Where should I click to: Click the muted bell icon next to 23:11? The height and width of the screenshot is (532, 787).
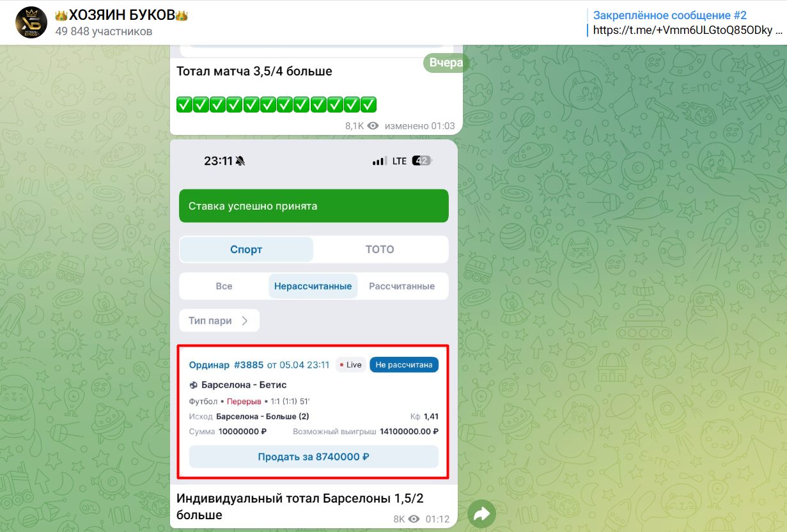click(240, 161)
